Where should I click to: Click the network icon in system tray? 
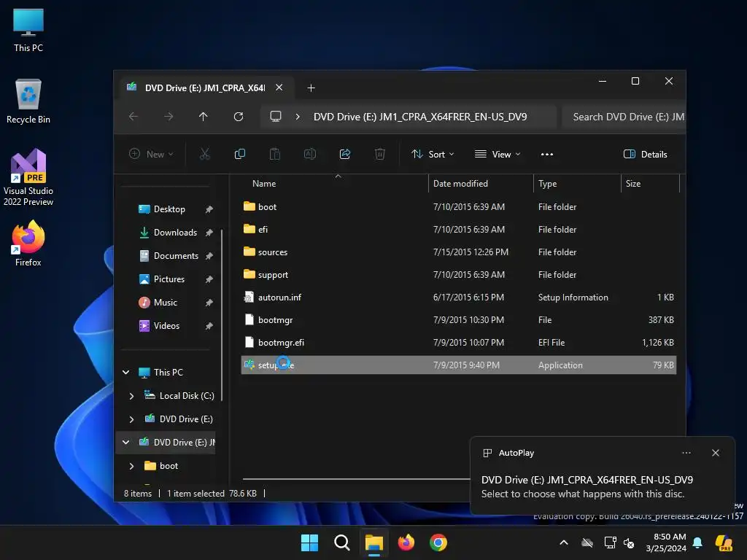point(610,542)
